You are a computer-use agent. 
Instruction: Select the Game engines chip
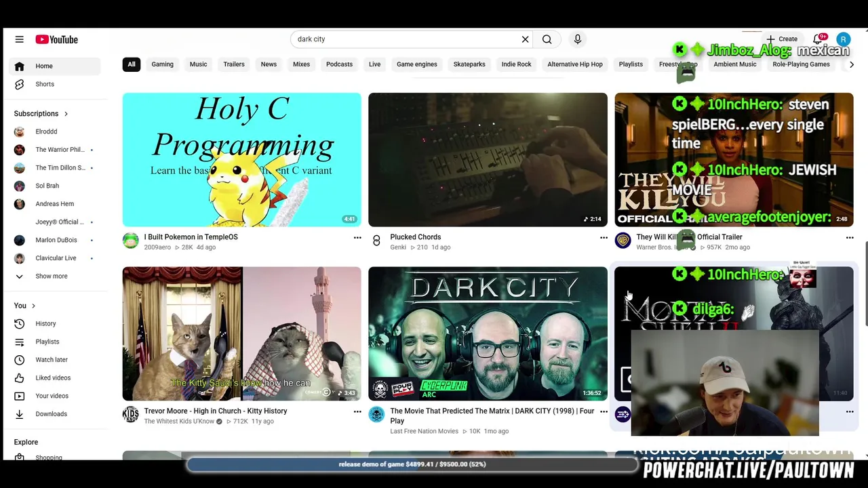click(416, 64)
